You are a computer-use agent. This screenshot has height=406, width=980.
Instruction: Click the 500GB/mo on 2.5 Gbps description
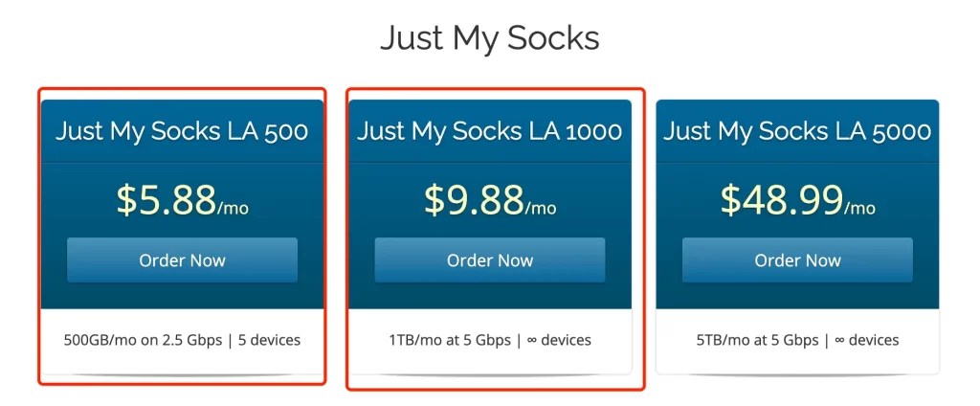click(143, 340)
